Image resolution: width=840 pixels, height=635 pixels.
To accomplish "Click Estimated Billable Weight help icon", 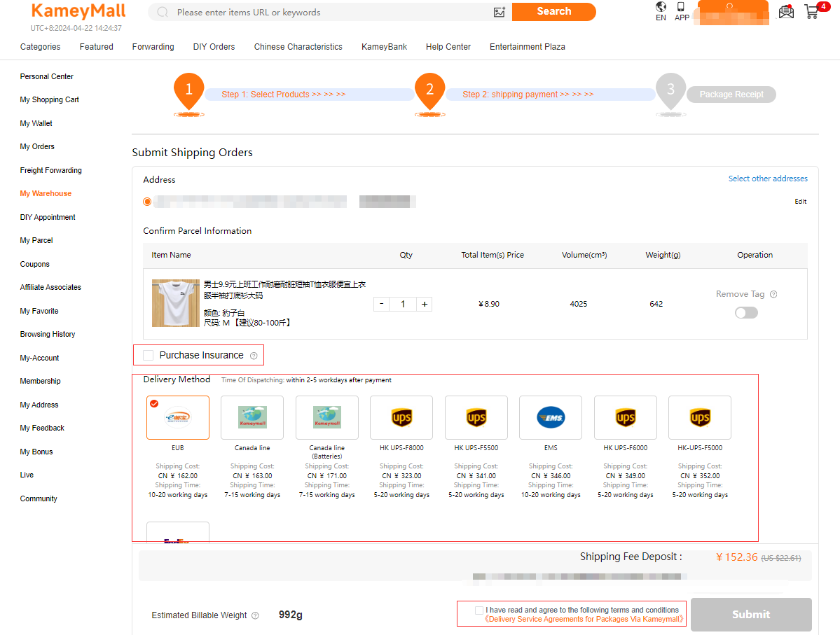I will (256, 615).
